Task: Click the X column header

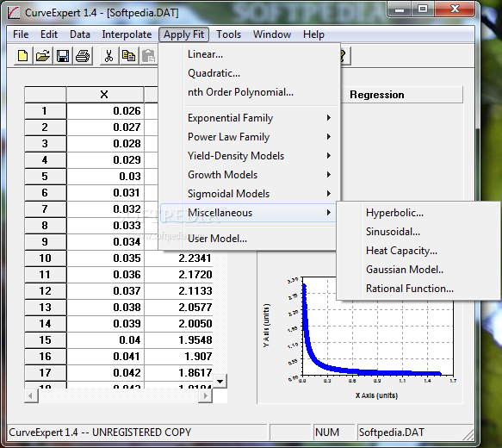Action: coord(105,95)
